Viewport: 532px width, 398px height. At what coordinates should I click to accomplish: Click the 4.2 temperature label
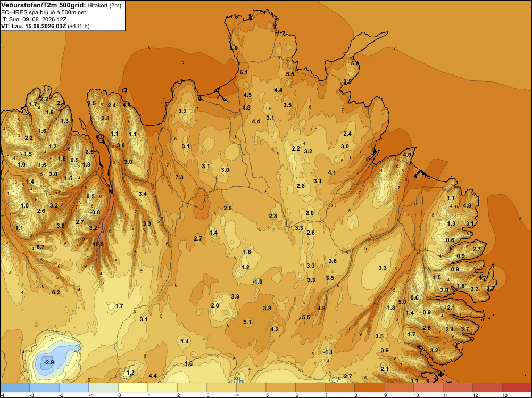pyautogui.click(x=275, y=329)
